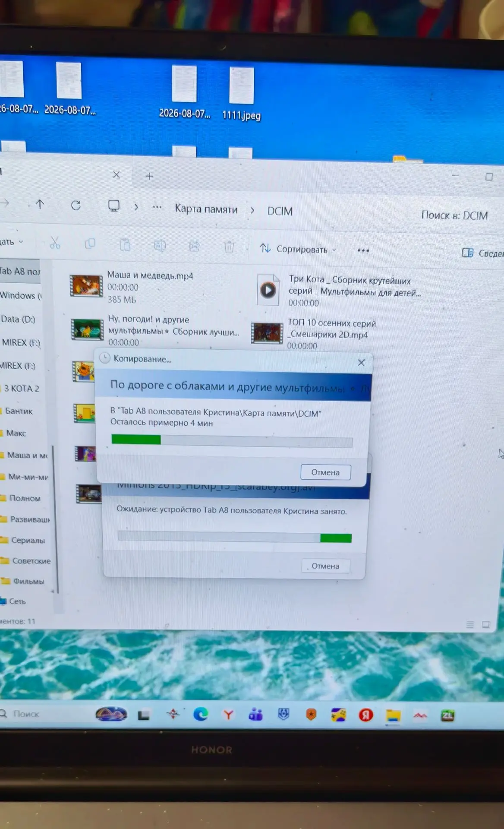The height and width of the screenshot is (829, 504).
Task: Switch to large thumbnails view icon
Action: pyautogui.click(x=486, y=625)
